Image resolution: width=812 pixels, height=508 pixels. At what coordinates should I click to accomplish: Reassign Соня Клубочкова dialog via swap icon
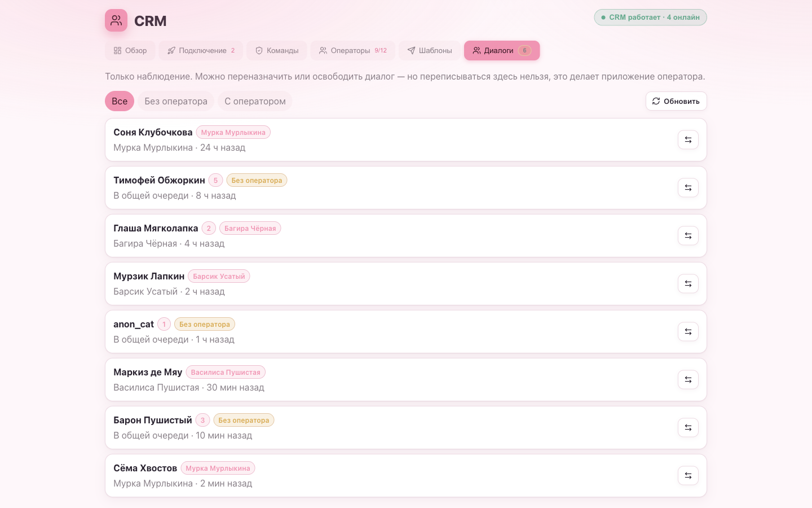click(688, 140)
